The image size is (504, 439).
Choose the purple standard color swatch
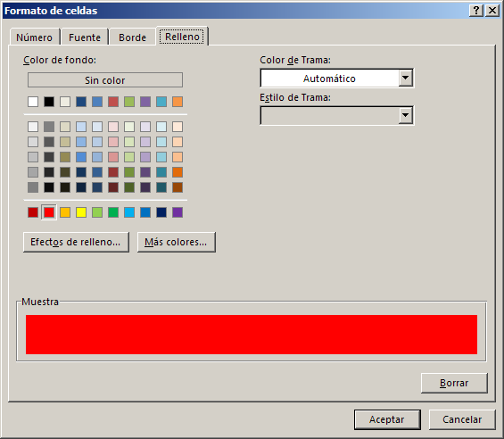178,212
